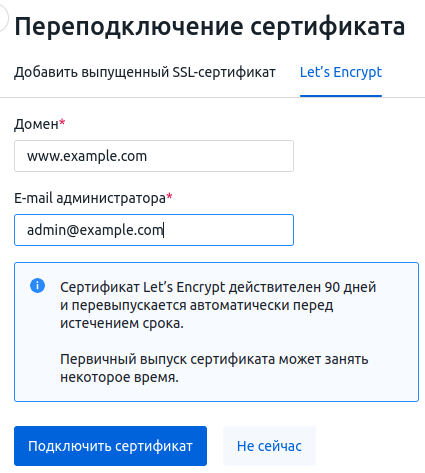Focus the E-mail администратора input field
This screenshot has height=473, width=425.
point(154,230)
